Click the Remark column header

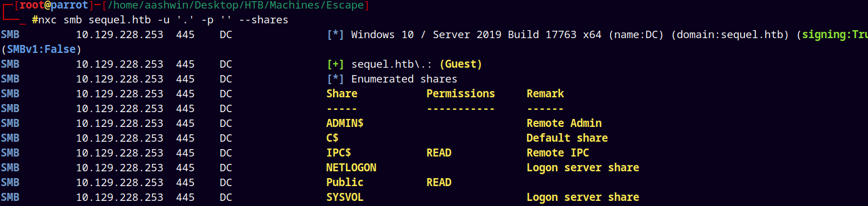pos(545,93)
